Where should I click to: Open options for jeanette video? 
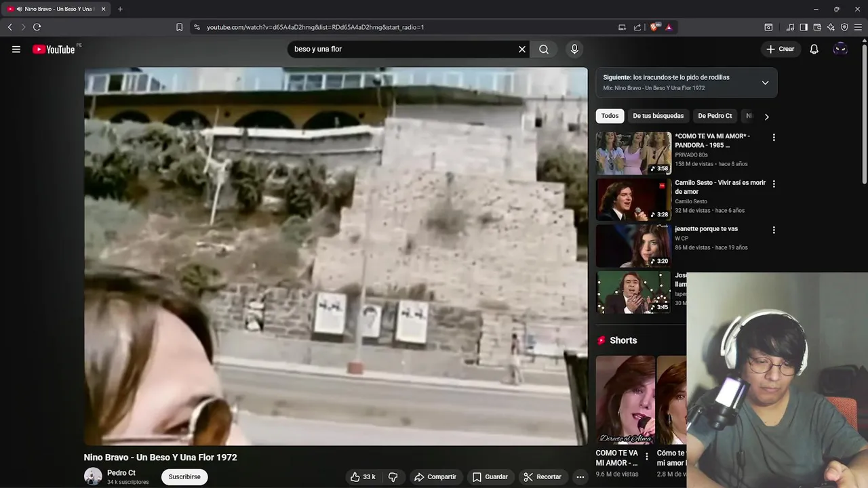click(774, 230)
